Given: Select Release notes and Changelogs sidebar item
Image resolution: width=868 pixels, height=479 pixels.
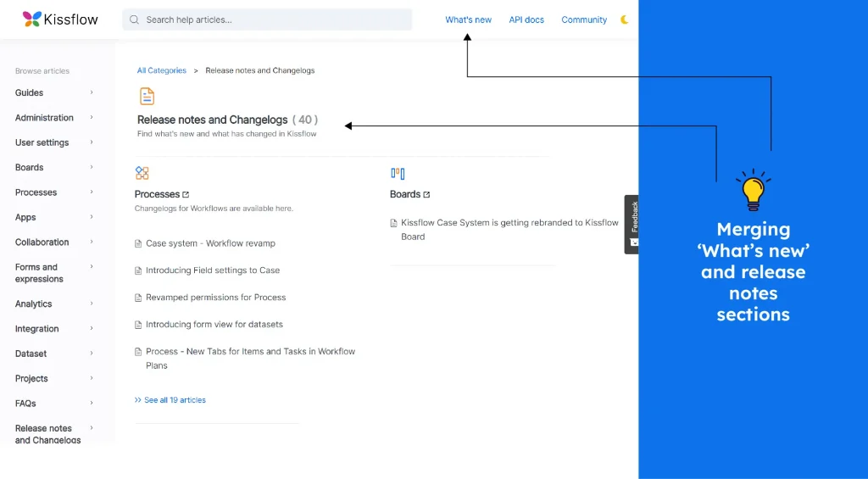Looking at the screenshot, I should click(x=48, y=434).
